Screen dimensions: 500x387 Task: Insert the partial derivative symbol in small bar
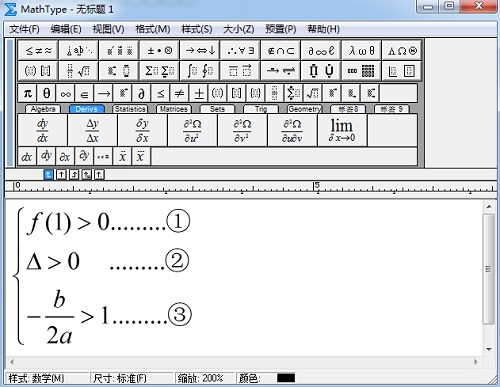point(142,93)
